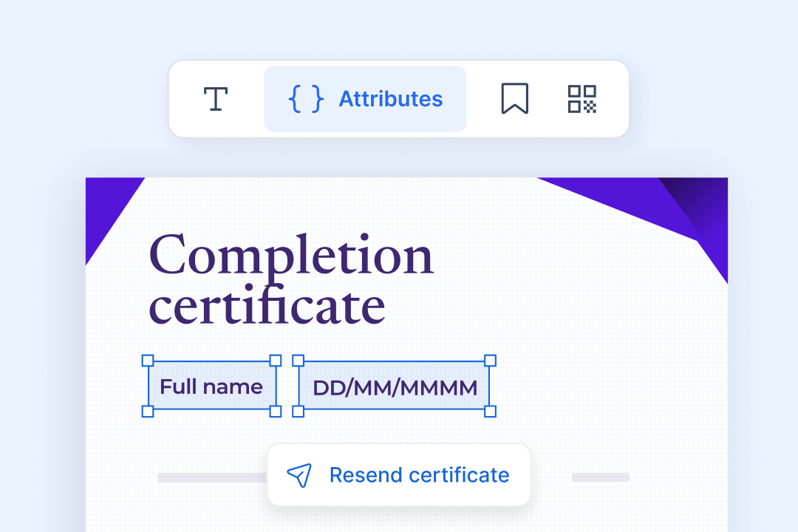
Task: Click the left signature line on the certificate
Action: click(207, 478)
